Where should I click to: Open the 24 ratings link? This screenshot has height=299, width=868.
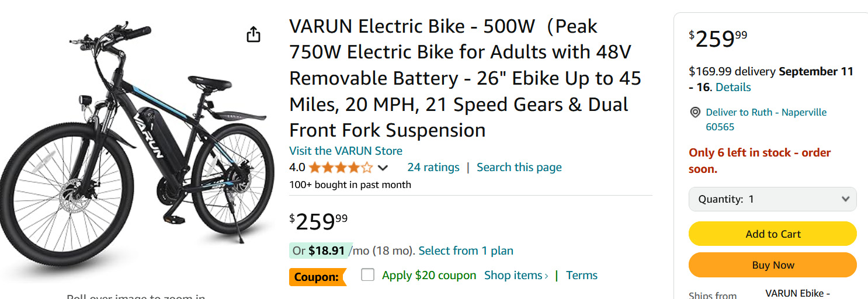point(433,168)
